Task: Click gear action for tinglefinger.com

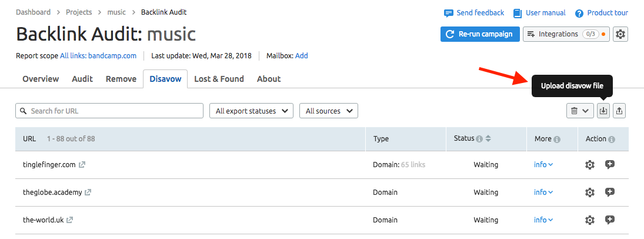Action: click(x=590, y=165)
